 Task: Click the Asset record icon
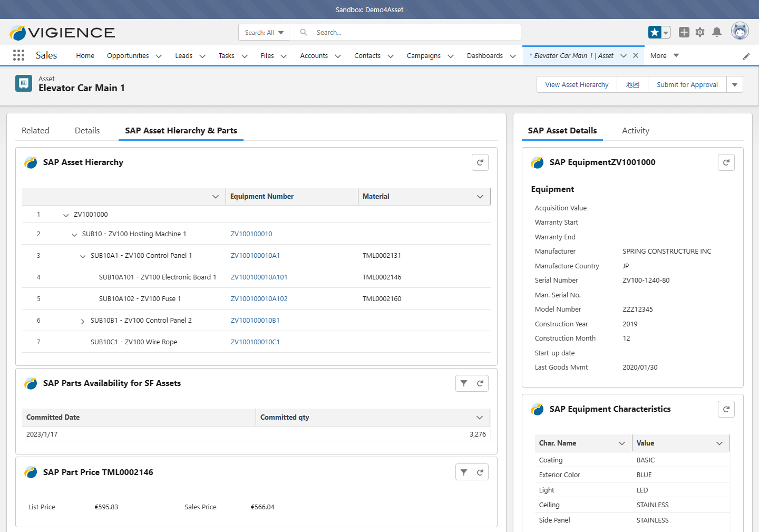24,83
